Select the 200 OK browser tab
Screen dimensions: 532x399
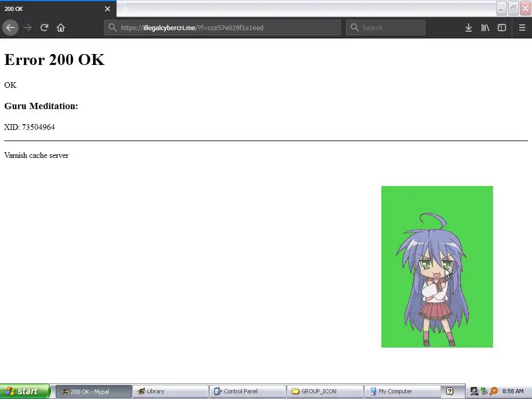58,9
